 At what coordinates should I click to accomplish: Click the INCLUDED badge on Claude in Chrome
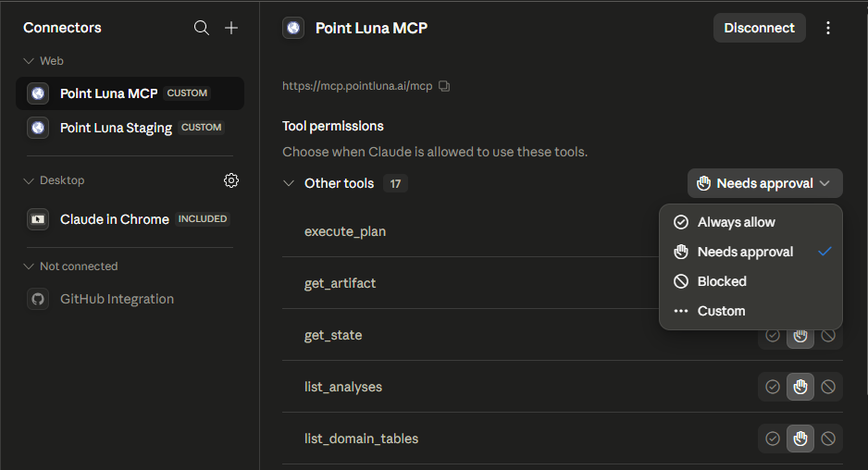tap(203, 218)
